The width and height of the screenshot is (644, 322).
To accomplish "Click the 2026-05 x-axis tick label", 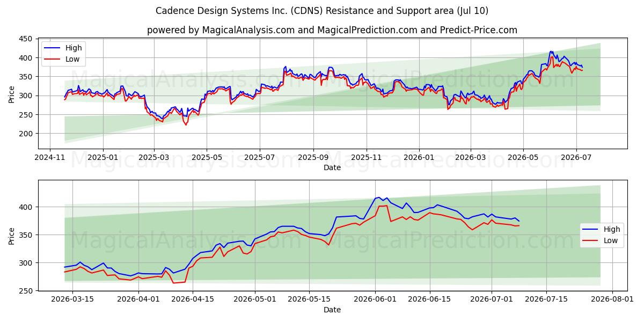I will pyautogui.click(x=523, y=157).
